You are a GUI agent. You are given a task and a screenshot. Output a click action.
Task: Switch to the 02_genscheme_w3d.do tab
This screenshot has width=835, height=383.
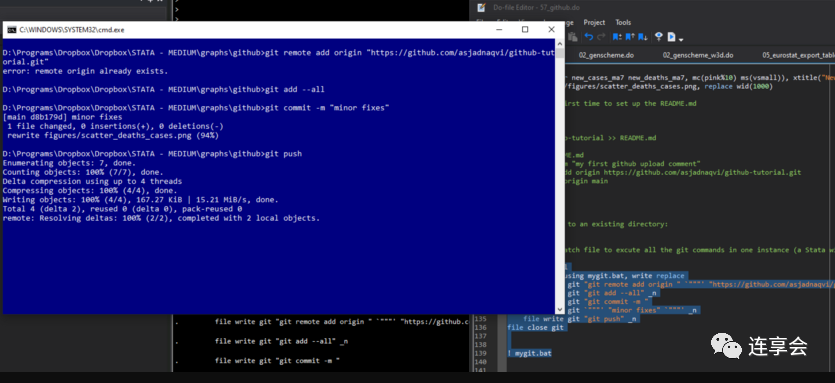pos(698,55)
